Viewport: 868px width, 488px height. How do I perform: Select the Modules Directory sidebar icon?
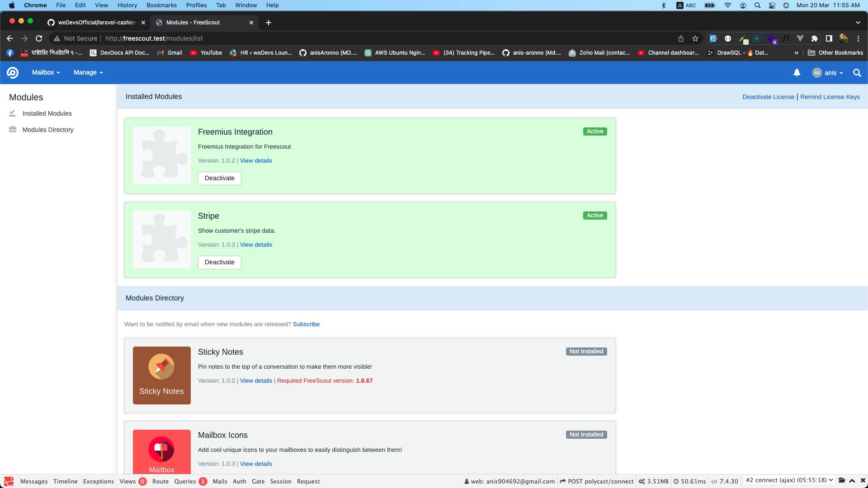(x=12, y=130)
